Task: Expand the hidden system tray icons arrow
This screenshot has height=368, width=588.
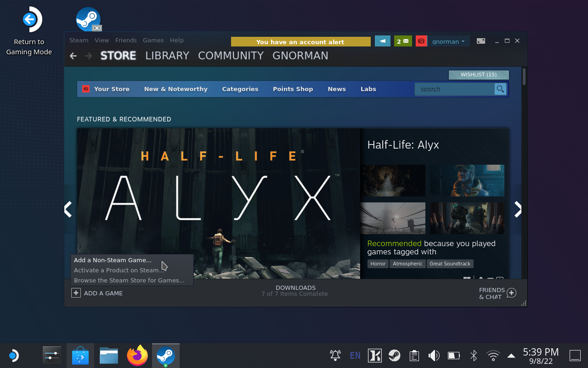Action: pyautogui.click(x=511, y=356)
